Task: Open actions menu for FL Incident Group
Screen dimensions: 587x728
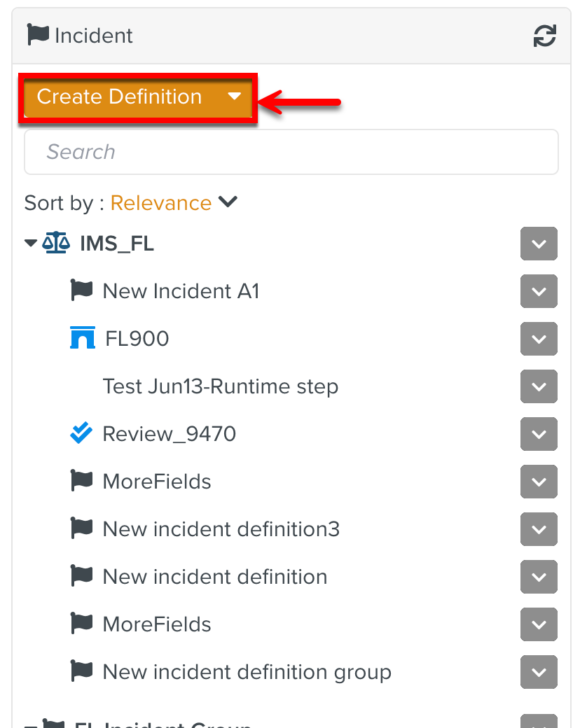Action: pyautogui.click(x=538, y=721)
